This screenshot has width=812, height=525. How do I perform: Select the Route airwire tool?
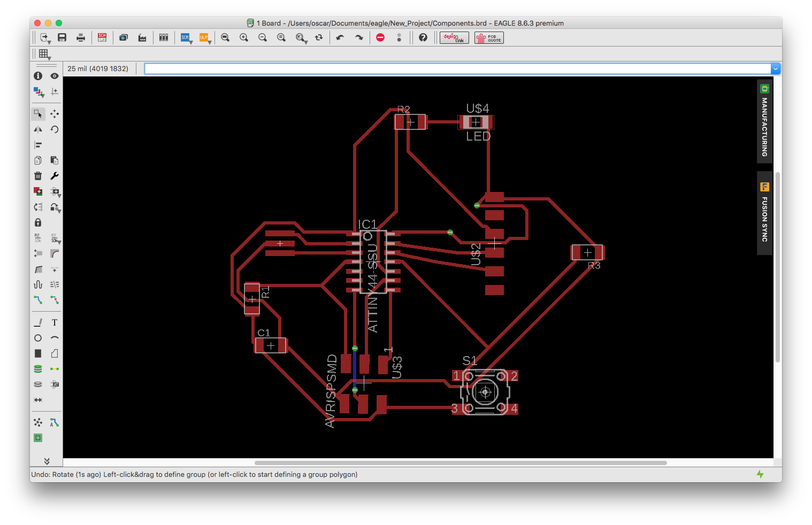pos(38,300)
